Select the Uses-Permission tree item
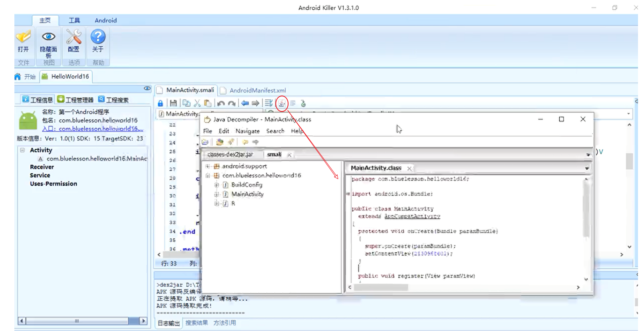The height and width of the screenshot is (331, 644). coord(54,184)
